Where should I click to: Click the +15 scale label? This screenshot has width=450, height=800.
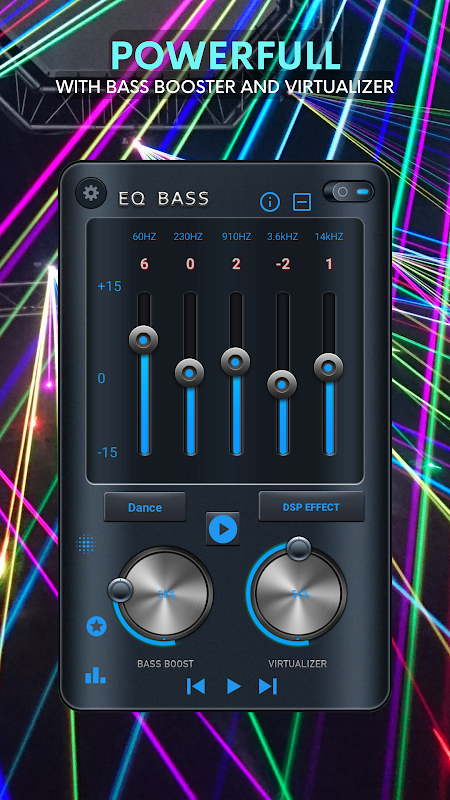click(x=110, y=286)
